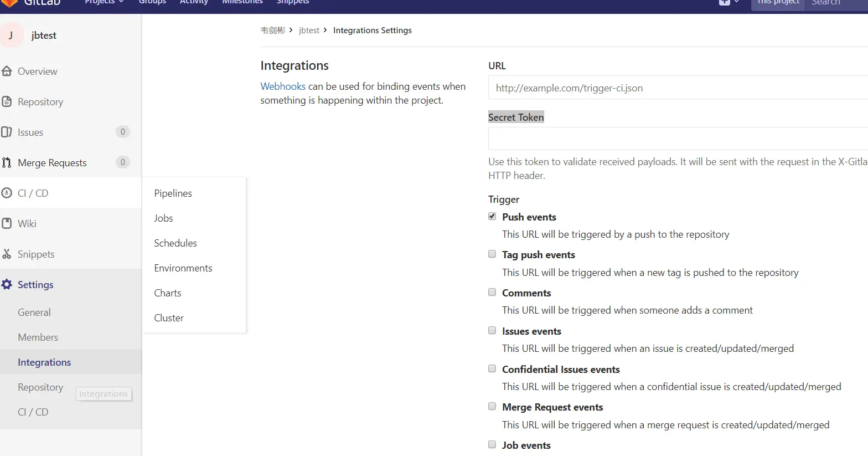
Task: Select Schedules in the CI / CD flyout
Action: 175,243
